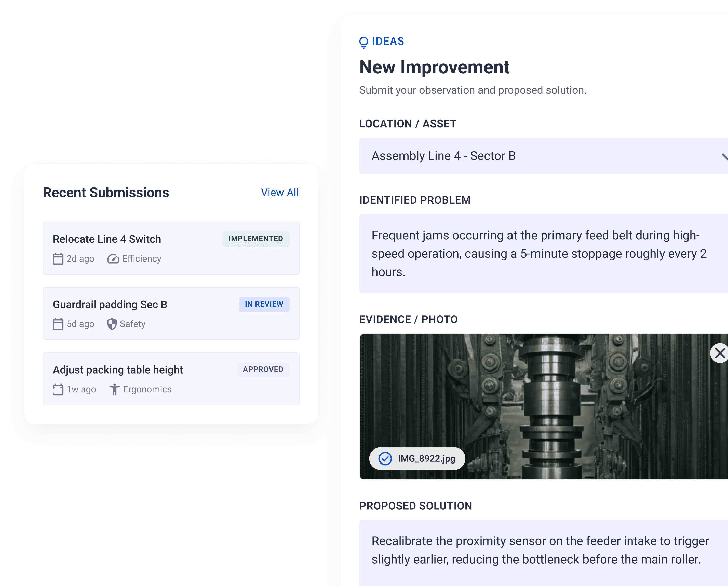Click calendar icon next to 5d ago
Screen dimensions: 728x586
click(58, 324)
